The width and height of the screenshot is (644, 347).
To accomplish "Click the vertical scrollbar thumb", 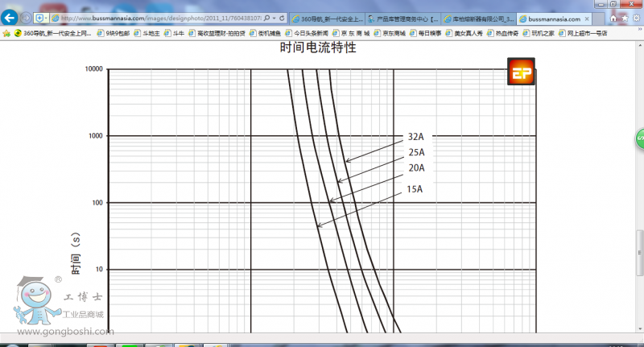I will (x=640, y=250).
